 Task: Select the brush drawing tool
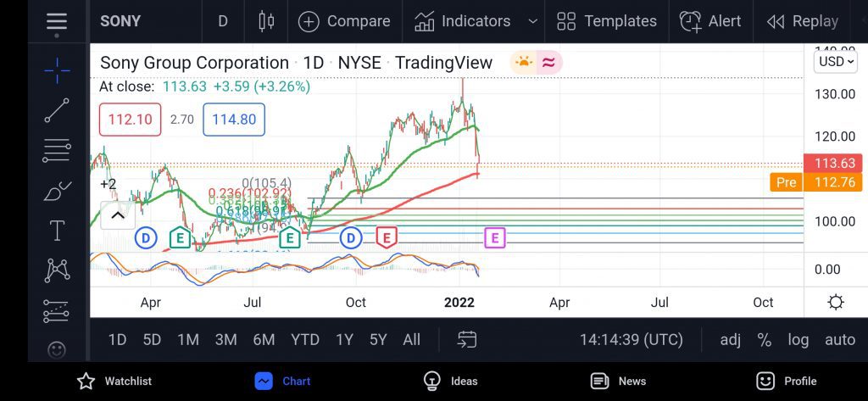(57, 192)
